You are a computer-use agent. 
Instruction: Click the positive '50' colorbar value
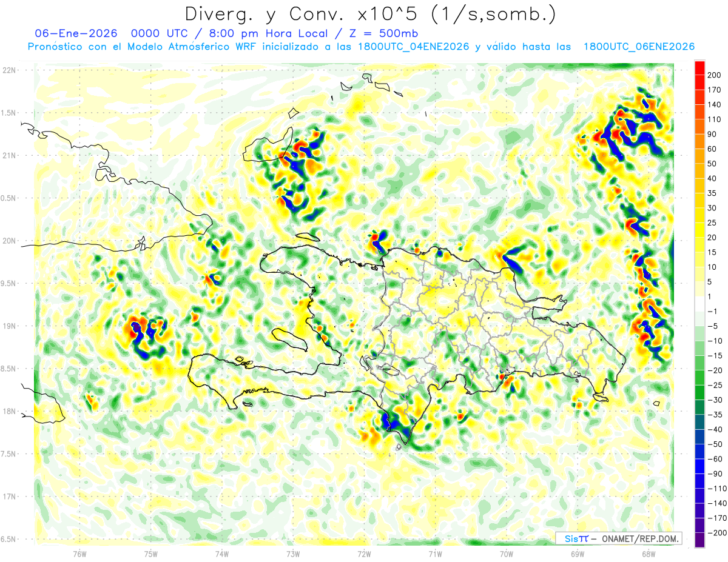point(712,164)
